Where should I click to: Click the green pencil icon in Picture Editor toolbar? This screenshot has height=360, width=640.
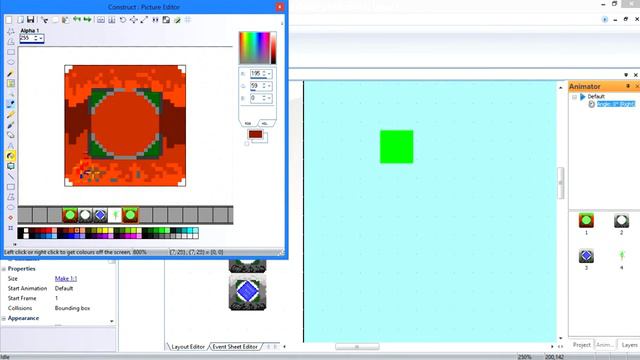click(x=177, y=20)
